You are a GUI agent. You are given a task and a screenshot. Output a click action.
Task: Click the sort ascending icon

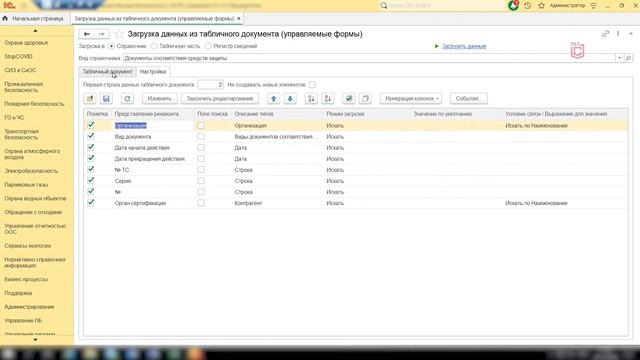(x=311, y=98)
